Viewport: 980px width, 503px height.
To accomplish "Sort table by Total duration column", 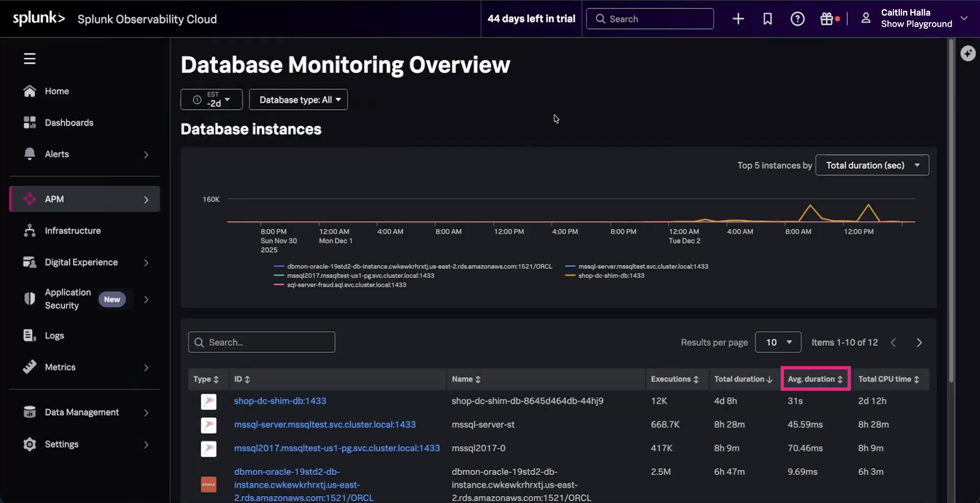I will [x=743, y=379].
